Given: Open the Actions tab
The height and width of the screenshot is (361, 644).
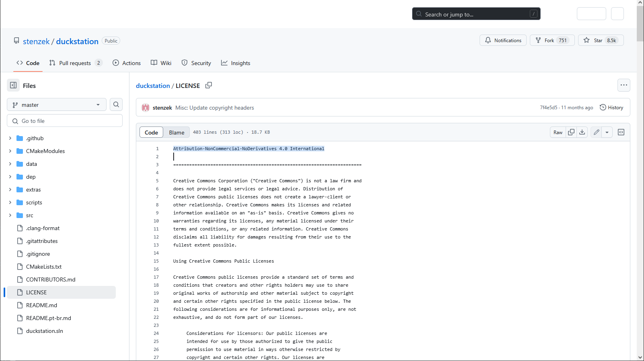Looking at the screenshot, I should [127, 63].
